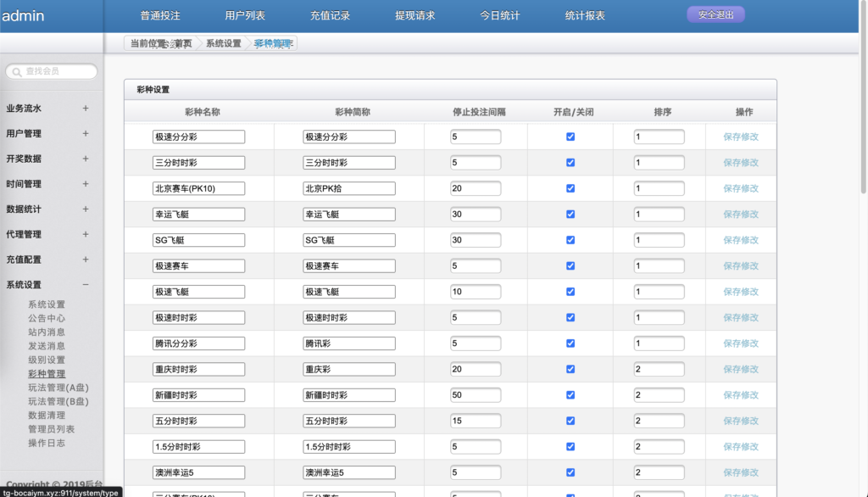Viewport: 868px width, 497px height.
Task: Go to 充值记录 in top navigation
Action: coord(330,15)
